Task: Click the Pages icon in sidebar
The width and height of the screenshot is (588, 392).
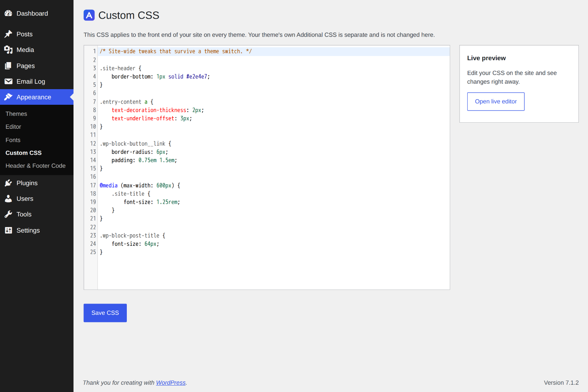Action: (x=8, y=66)
